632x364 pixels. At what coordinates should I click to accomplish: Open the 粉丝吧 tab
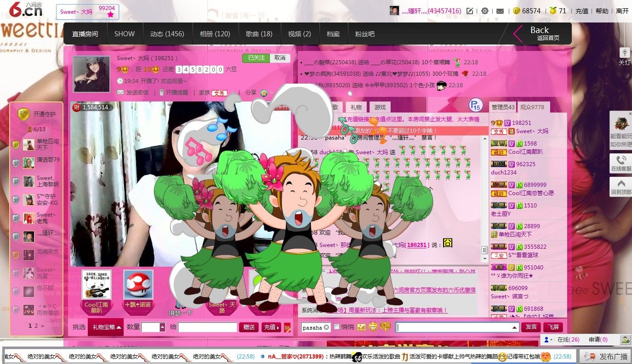pyautogui.click(x=364, y=34)
